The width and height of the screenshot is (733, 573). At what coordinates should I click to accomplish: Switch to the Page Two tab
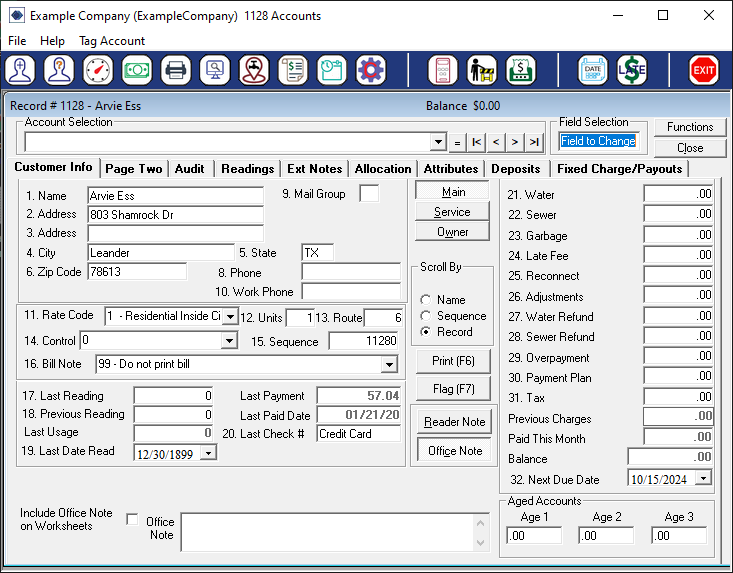click(x=134, y=169)
